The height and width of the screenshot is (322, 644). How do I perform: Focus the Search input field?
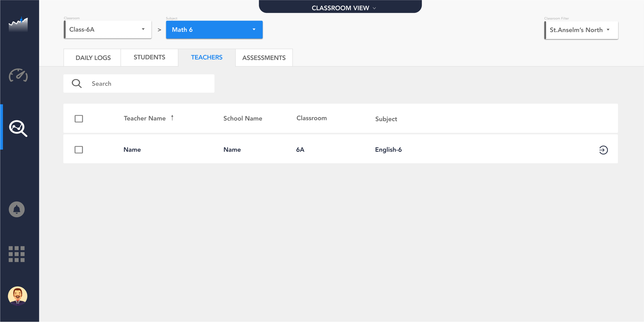[x=151, y=83]
